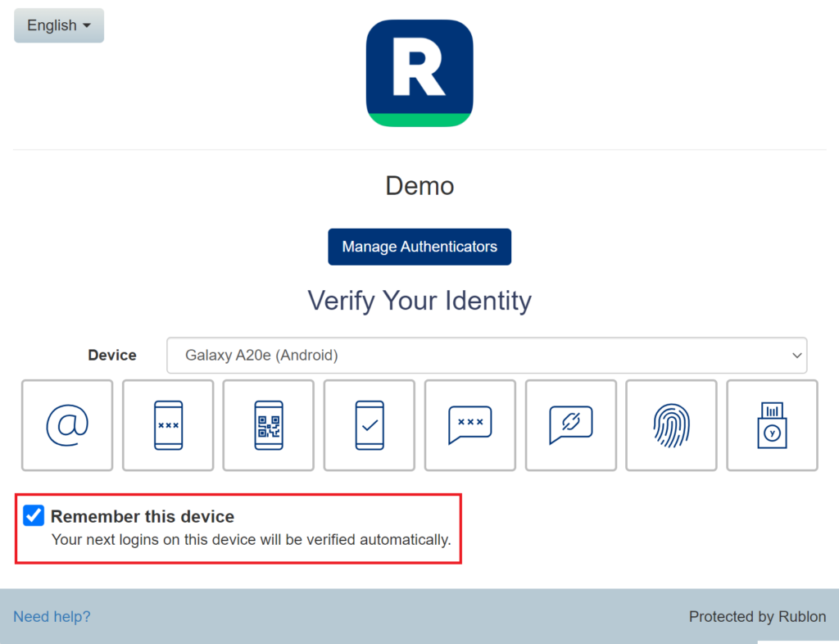Click the "Demo" application title
This screenshot has width=839, height=644.
click(x=419, y=186)
